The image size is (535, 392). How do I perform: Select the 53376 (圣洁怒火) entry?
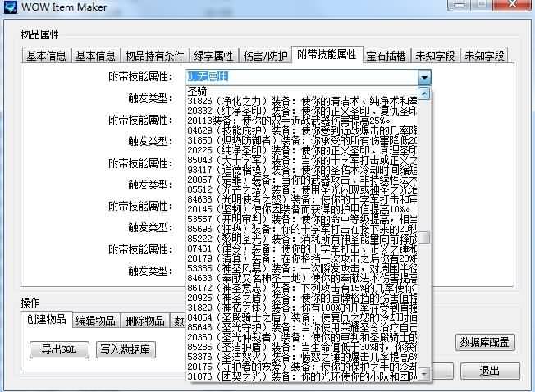pos(302,357)
